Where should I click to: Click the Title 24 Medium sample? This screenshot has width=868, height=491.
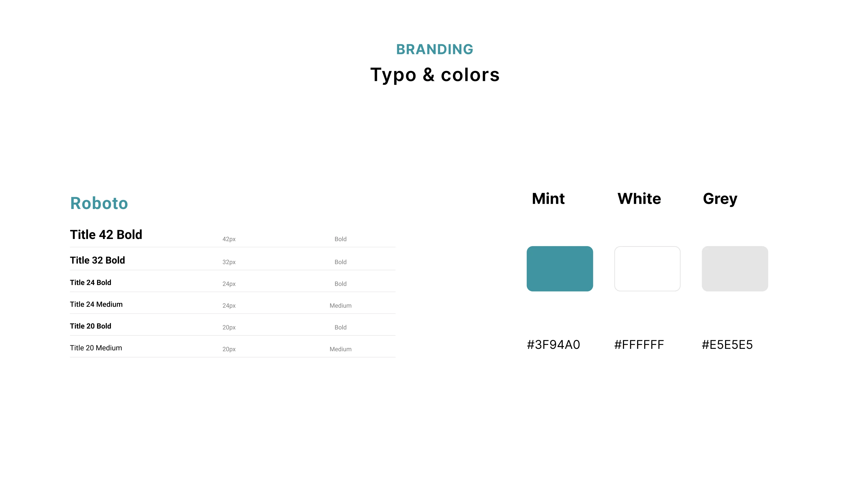97,304
